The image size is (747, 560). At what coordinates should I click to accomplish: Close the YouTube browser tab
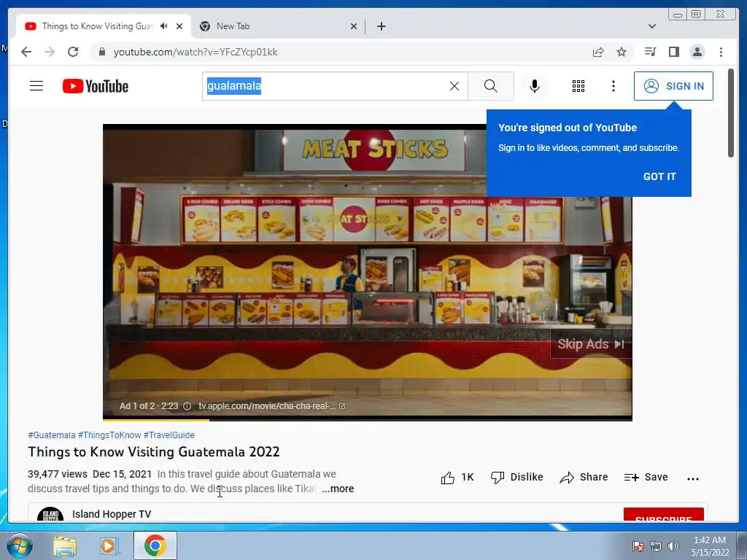pyautogui.click(x=179, y=26)
